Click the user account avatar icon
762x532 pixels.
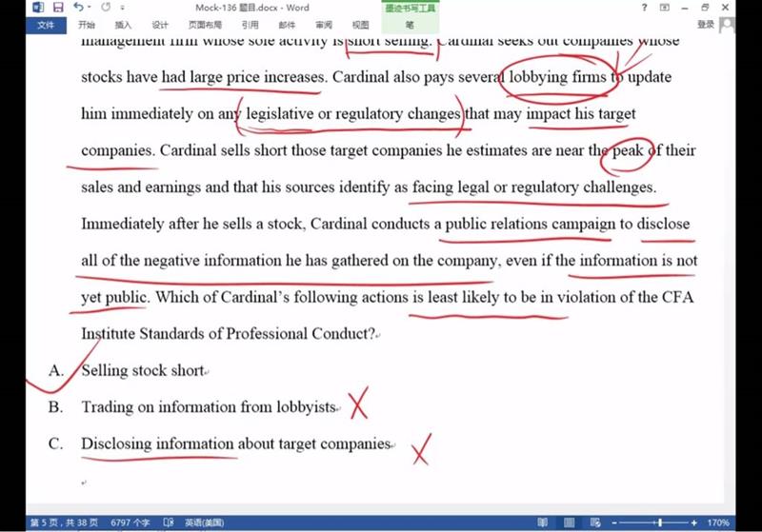point(726,25)
